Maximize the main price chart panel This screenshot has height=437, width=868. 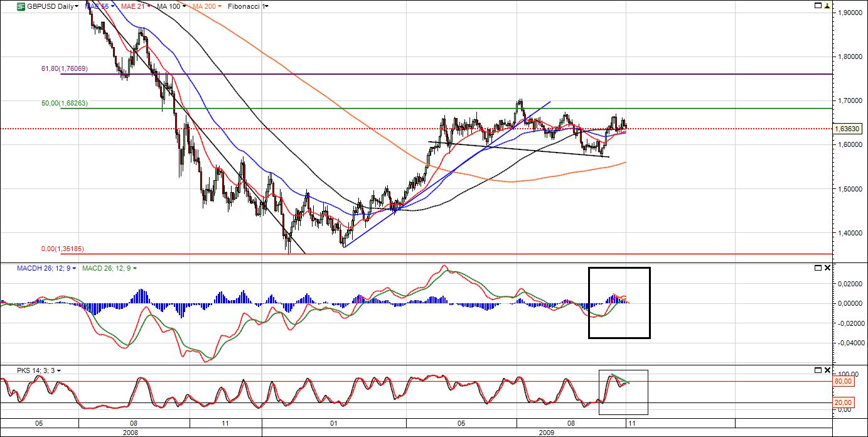818,6
